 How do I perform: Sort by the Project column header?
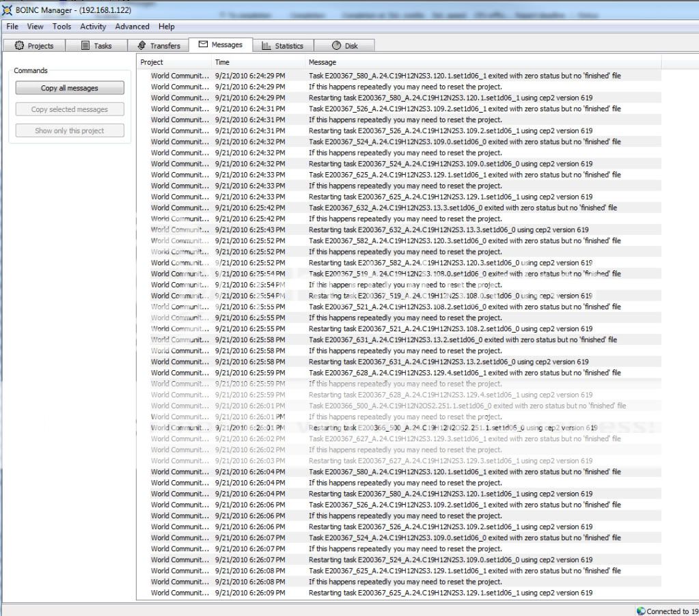pos(174,62)
